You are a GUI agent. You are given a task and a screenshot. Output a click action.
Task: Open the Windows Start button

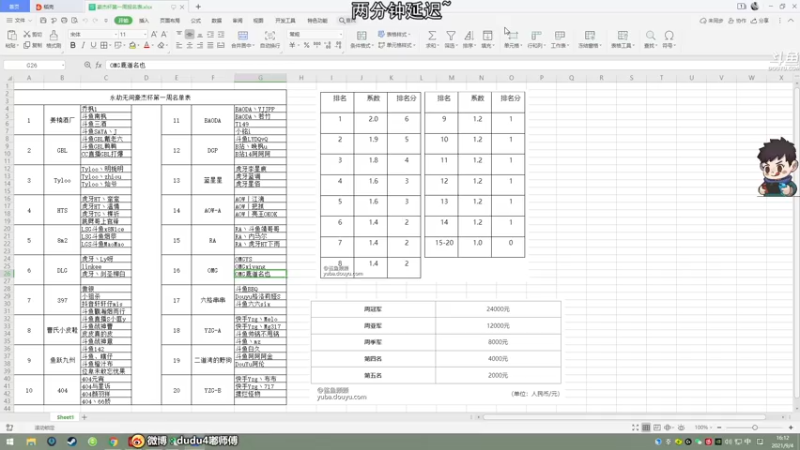tap(10, 441)
